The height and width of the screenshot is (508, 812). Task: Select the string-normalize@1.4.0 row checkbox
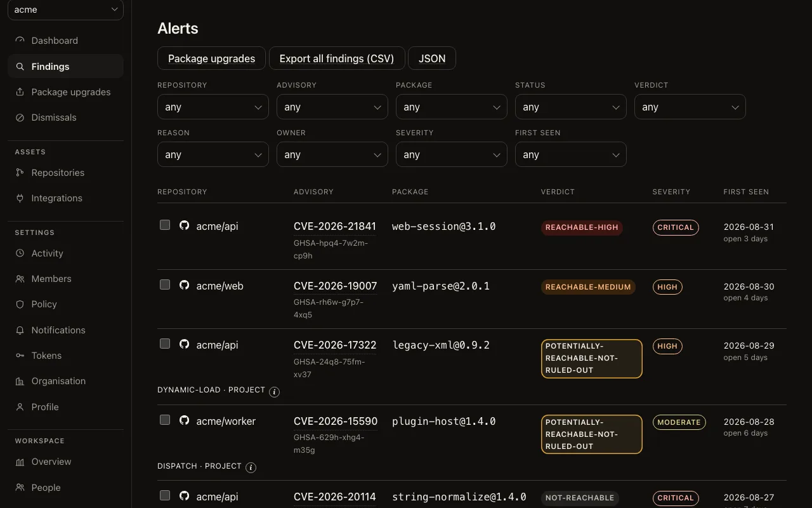(x=165, y=495)
